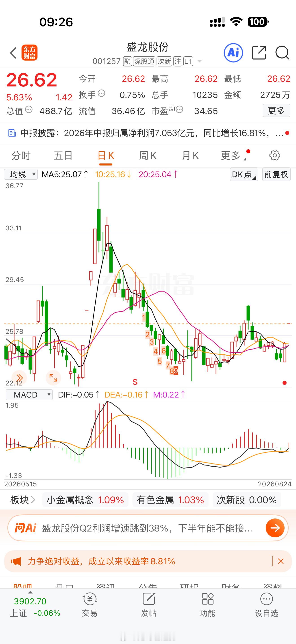Tap the orange arrow send button

(275, 528)
